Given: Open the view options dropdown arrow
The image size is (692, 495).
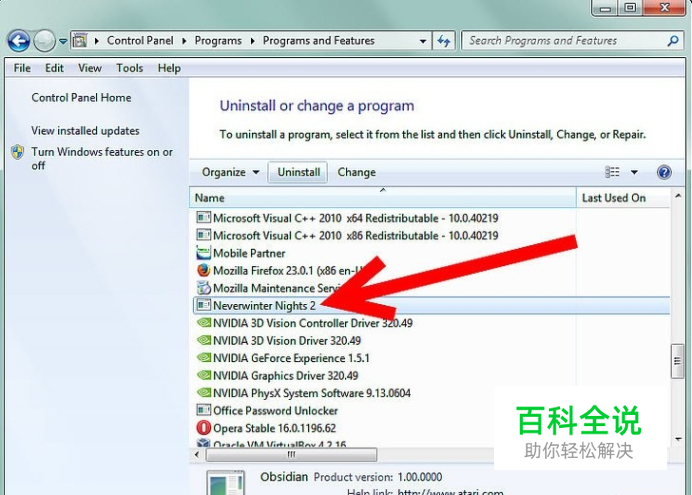Looking at the screenshot, I should click(634, 172).
